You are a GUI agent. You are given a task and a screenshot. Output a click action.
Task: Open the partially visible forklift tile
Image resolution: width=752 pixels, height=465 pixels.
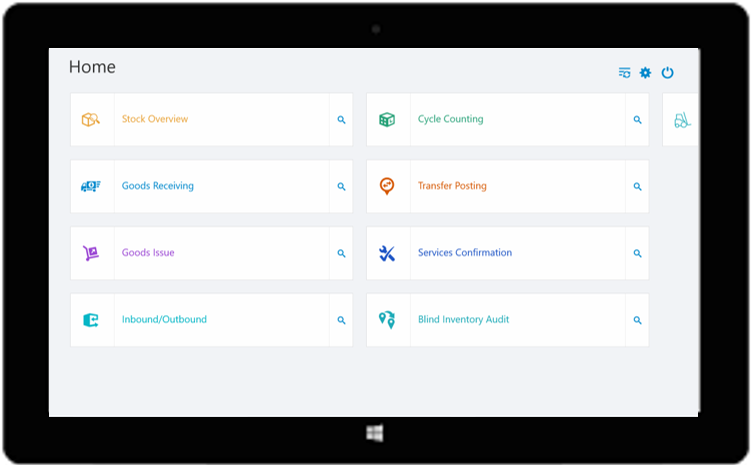click(x=682, y=120)
